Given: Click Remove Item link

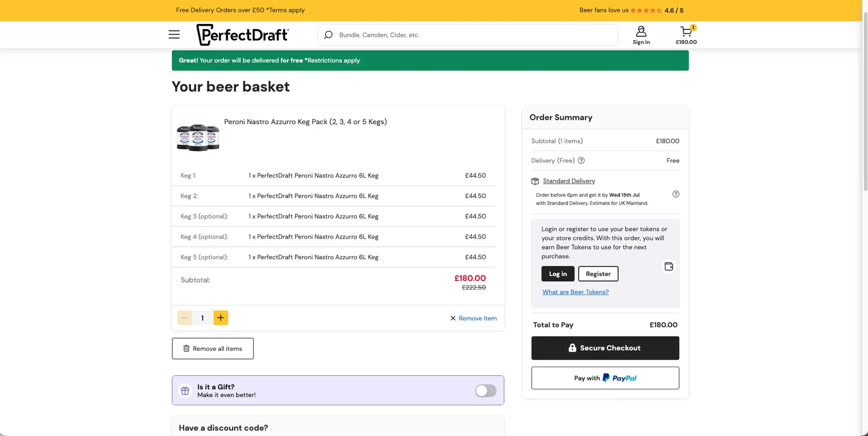Looking at the screenshot, I should click(x=473, y=318).
